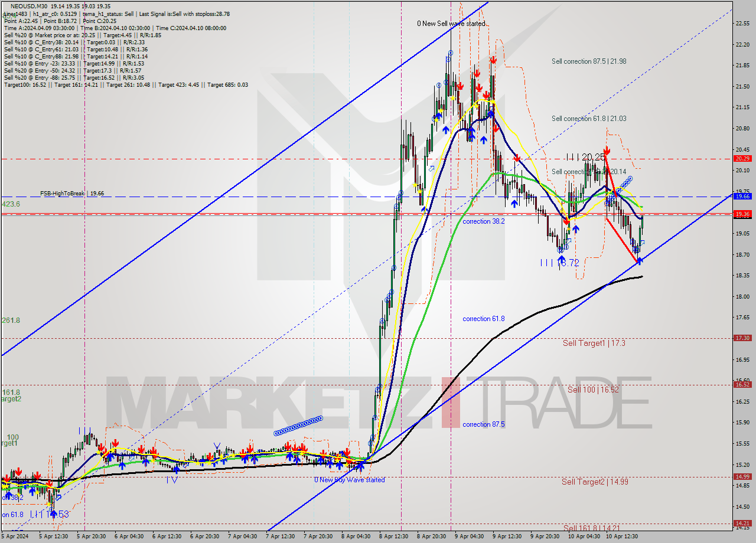Click 'Sell correction 61.8 | 21.03' label
The height and width of the screenshot is (543, 756).
(x=589, y=119)
